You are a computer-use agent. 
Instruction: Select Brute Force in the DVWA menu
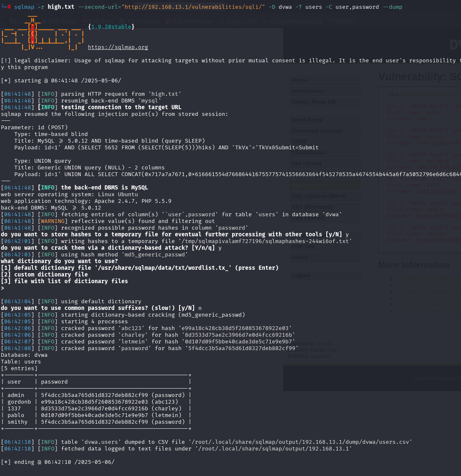click(325, 120)
